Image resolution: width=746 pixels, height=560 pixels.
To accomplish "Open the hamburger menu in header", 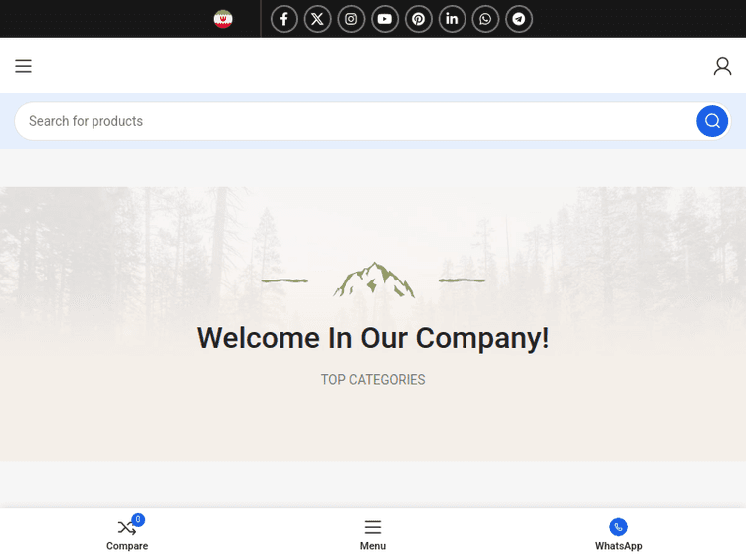I will [23, 66].
